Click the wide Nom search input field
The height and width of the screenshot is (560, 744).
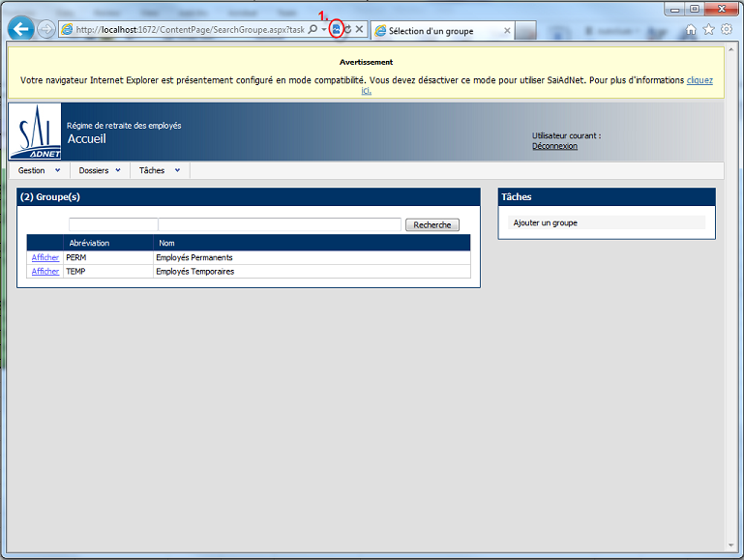[280, 224]
